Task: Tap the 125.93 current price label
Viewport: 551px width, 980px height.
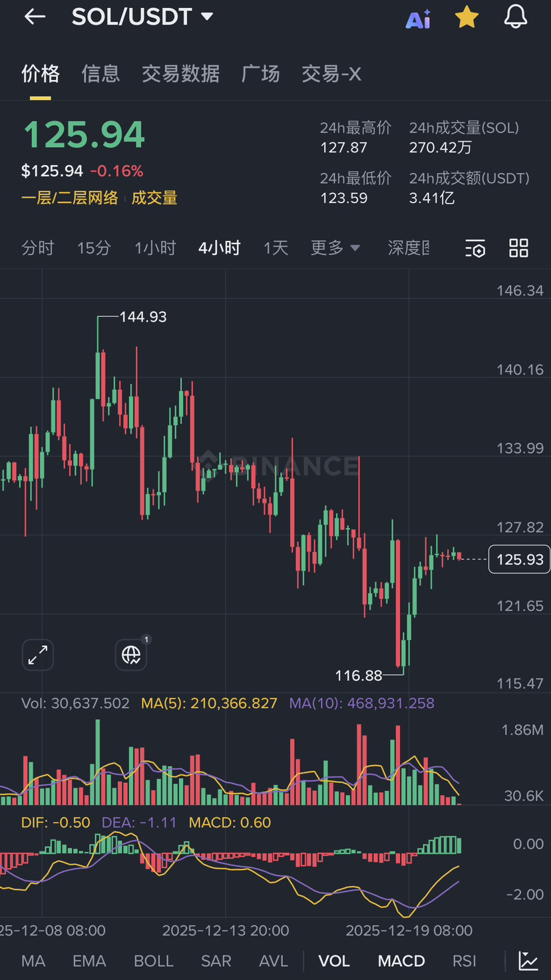Action: tap(520, 559)
